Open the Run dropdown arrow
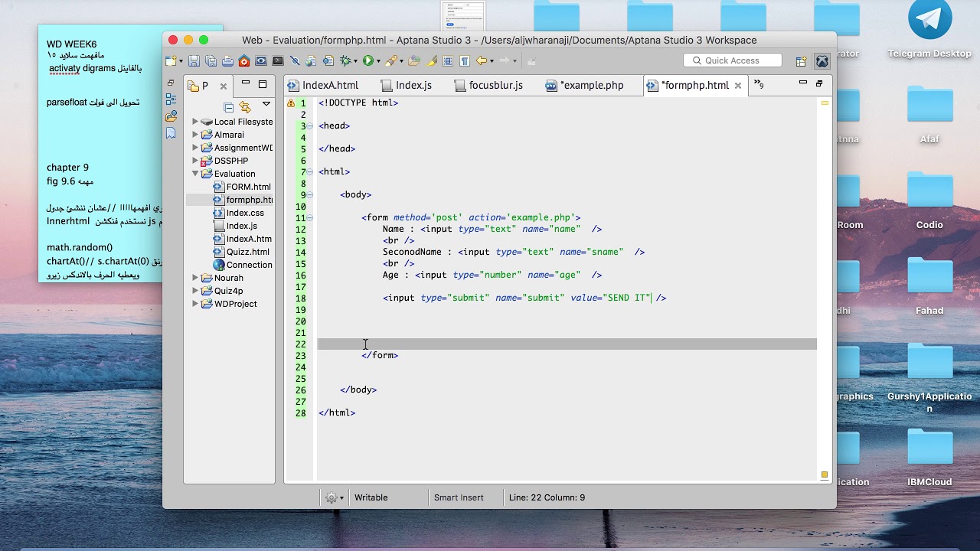 point(378,61)
